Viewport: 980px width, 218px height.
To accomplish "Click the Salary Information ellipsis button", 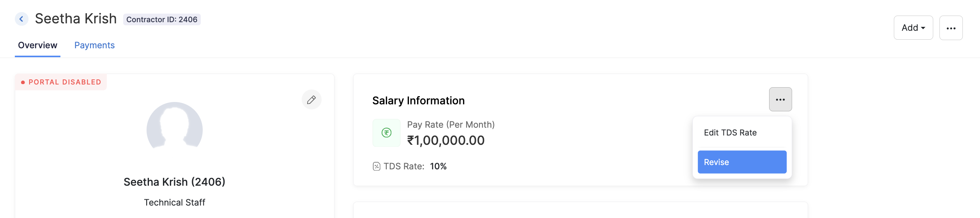I will (x=780, y=100).
